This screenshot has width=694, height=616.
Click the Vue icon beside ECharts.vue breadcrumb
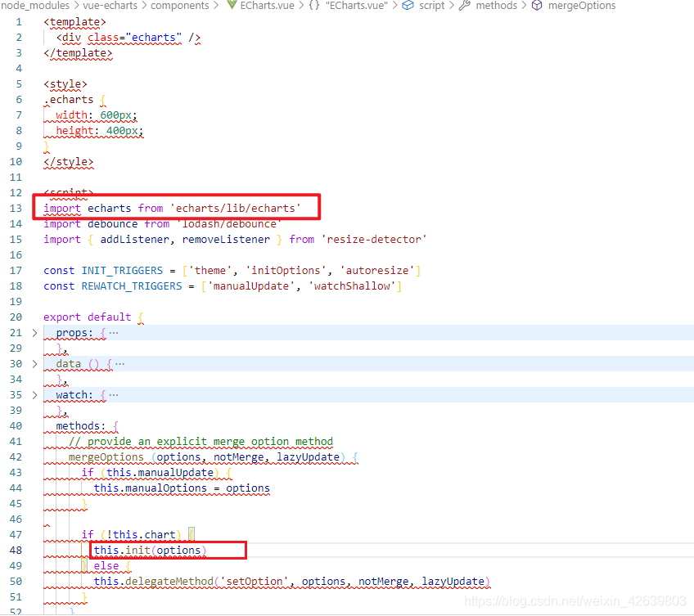pos(232,5)
